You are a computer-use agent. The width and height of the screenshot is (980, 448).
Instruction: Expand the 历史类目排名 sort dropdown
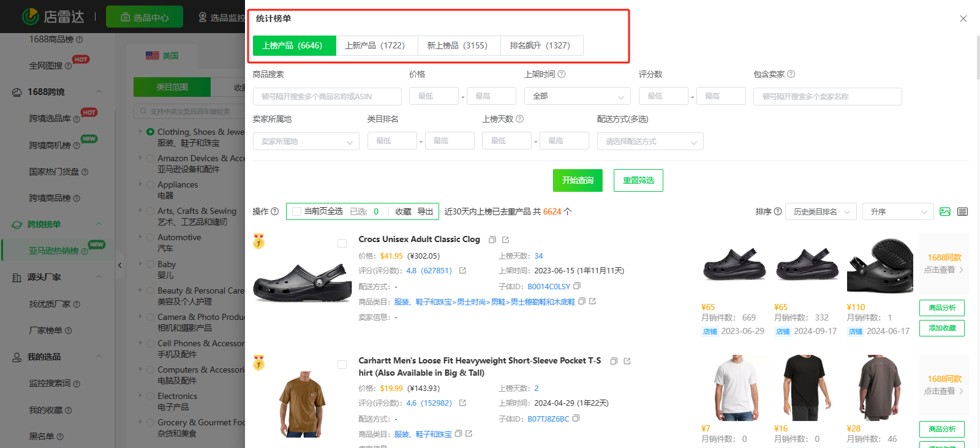pos(820,211)
